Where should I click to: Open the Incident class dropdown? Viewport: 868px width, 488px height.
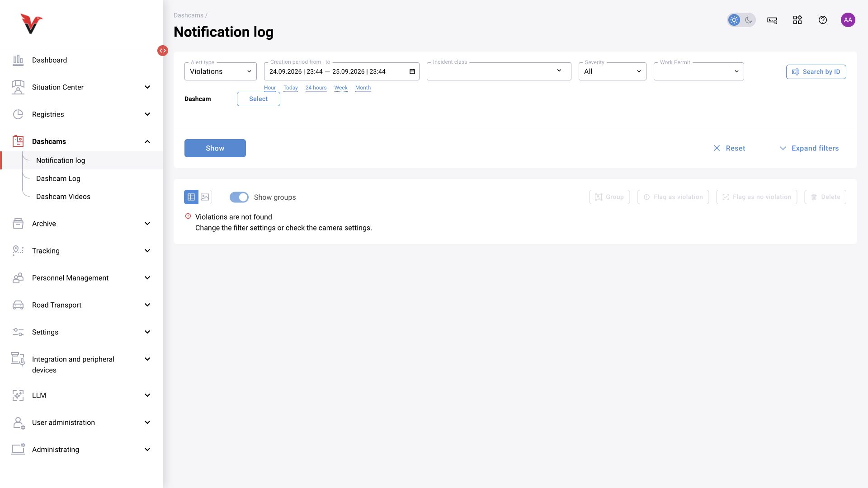[x=499, y=71]
